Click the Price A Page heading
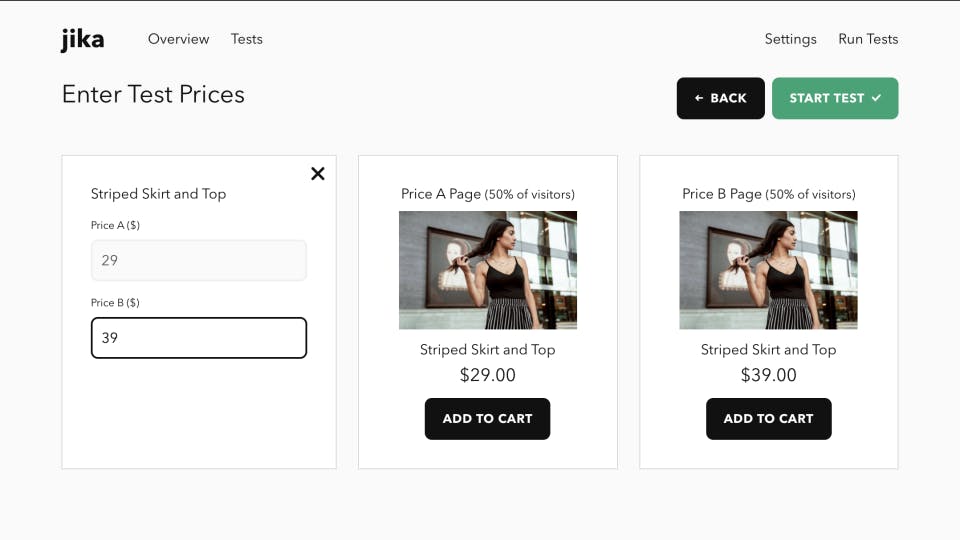The height and width of the screenshot is (540, 960). point(487,194)
